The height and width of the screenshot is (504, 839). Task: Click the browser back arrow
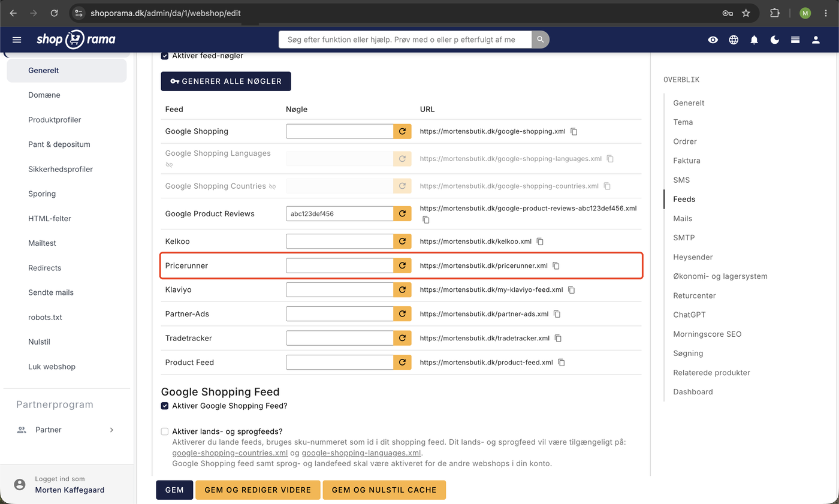[x=13, y=13]
